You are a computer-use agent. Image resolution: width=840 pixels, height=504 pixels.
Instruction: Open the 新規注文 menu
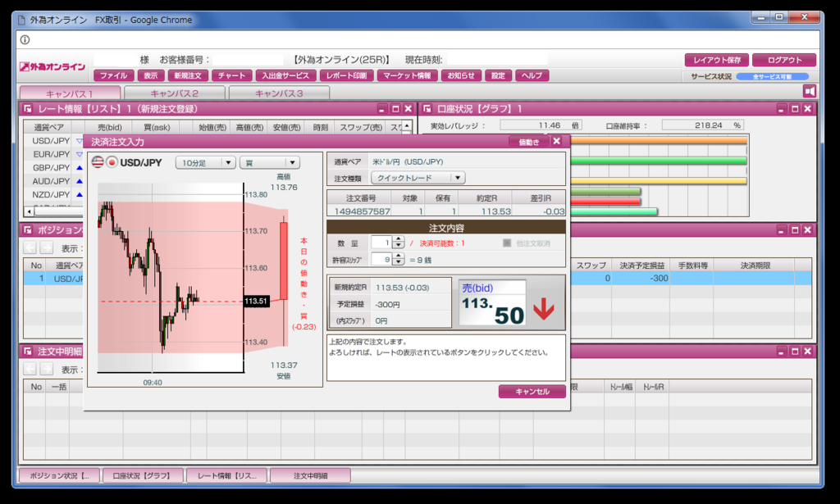[x=188, y=75]
